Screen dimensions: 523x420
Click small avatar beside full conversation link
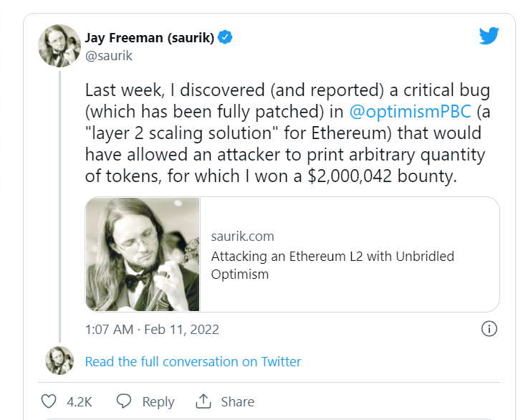click(59, 361)
